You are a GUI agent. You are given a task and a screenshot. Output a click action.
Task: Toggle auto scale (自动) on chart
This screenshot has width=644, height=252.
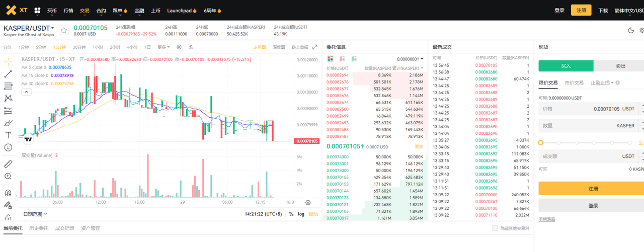[x=313, y=214]
